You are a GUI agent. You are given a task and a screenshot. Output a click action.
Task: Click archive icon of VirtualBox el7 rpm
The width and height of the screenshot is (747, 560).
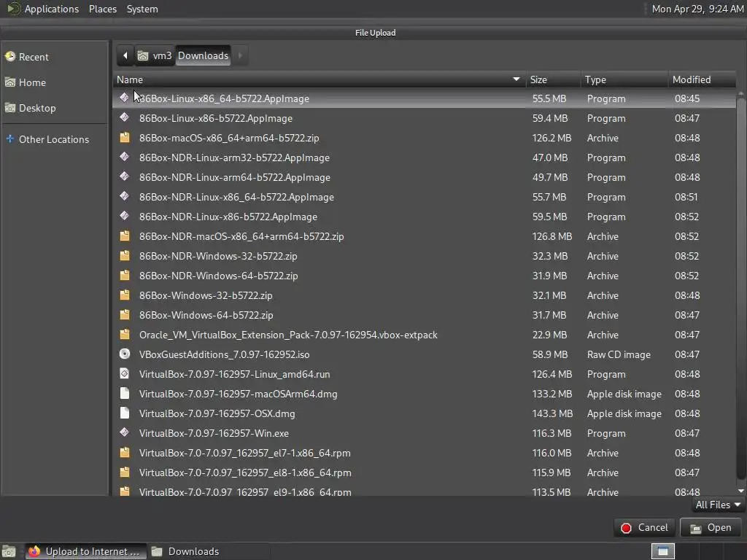pyautogui.click(x=124, y=452)
